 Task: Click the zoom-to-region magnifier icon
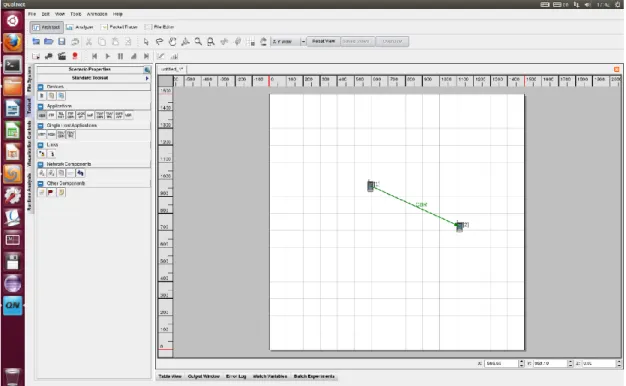click(x=211, y=42)
